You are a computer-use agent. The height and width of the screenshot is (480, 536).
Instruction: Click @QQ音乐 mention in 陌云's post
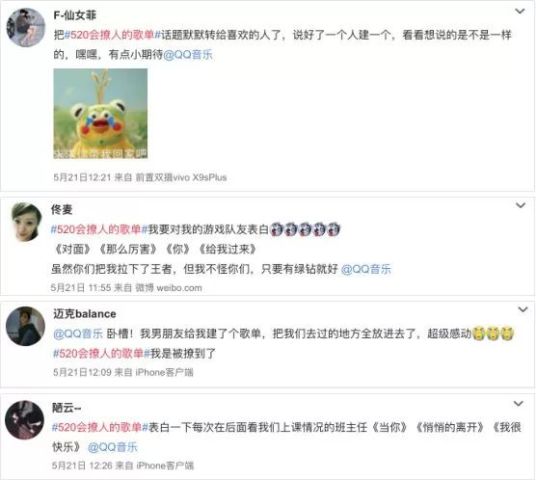[112, 447]
